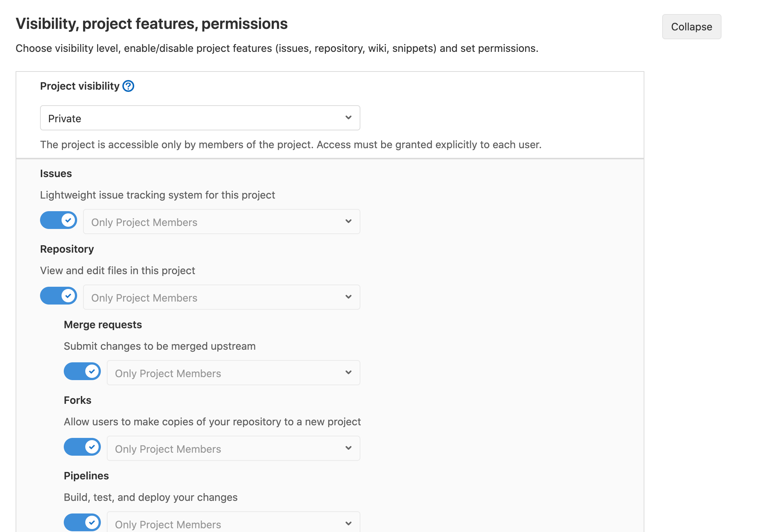The image size is (766, 532).
Task: Click the checkmark knob on Forks toggle
Action: [x=92, y=447]
